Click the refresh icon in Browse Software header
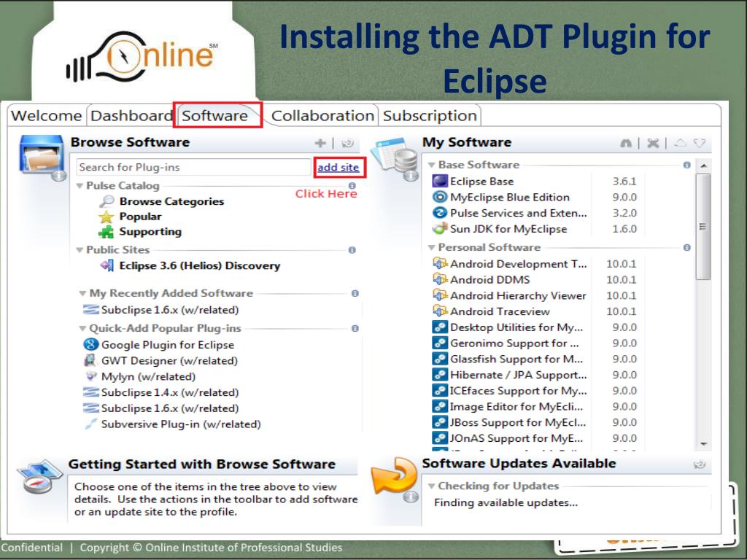747x560 pixels. click(x=348, y=143)
